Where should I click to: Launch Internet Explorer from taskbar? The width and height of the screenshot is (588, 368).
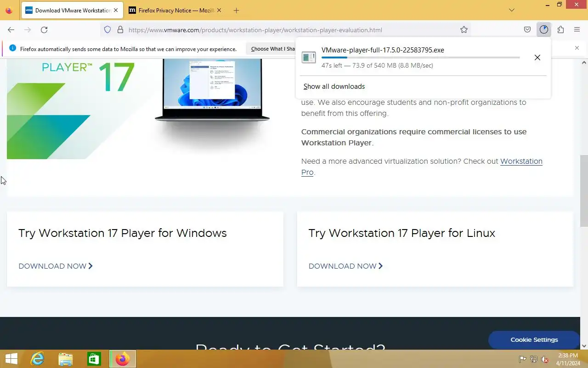pyautogui.click(x=38, y=359)
